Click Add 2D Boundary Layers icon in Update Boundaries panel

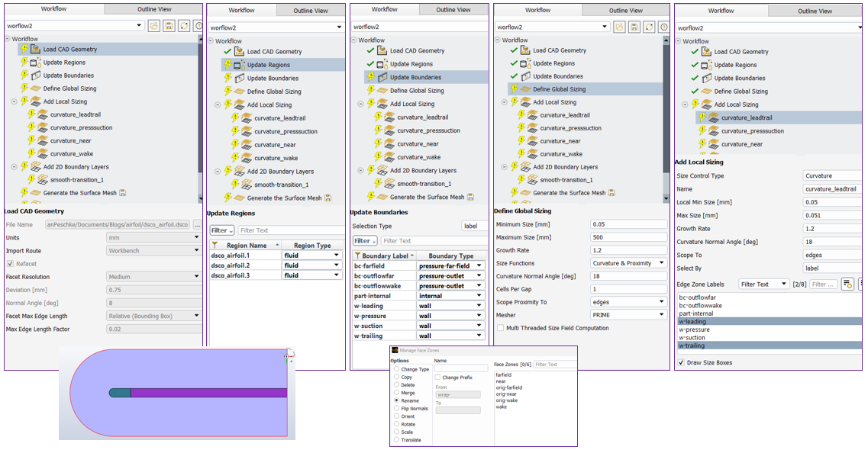382,170
